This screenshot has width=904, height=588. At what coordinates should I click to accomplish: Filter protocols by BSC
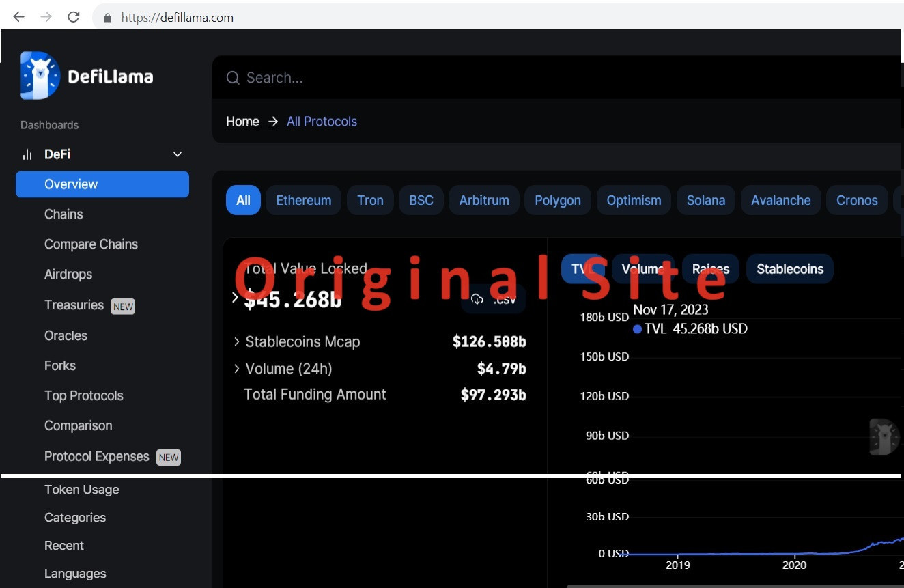(x=421, y=200)
